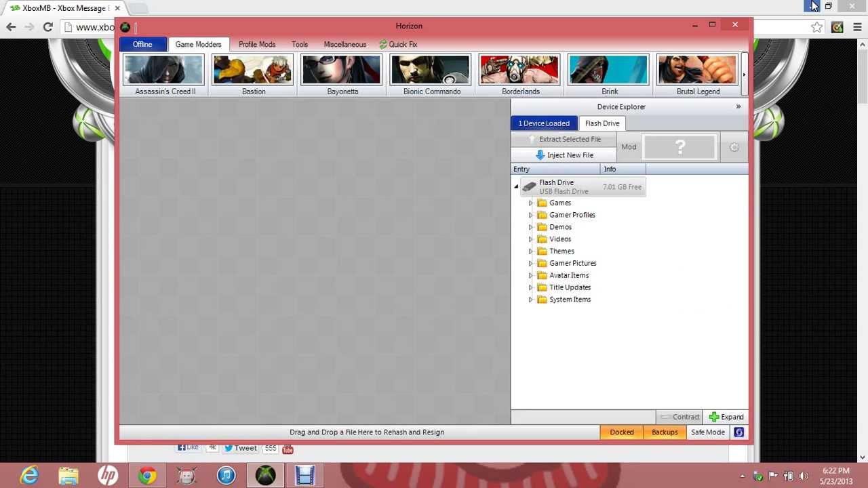Click Google Chrome taskbar icon

(147, 475)
